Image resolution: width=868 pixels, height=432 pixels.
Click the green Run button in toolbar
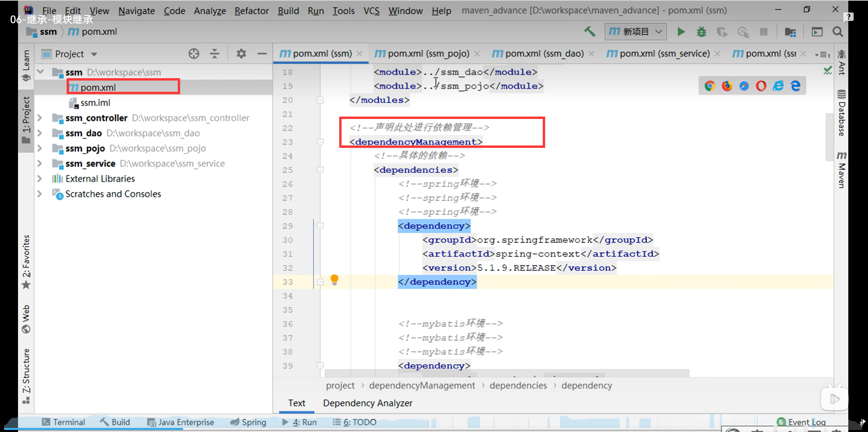(681, 32)
